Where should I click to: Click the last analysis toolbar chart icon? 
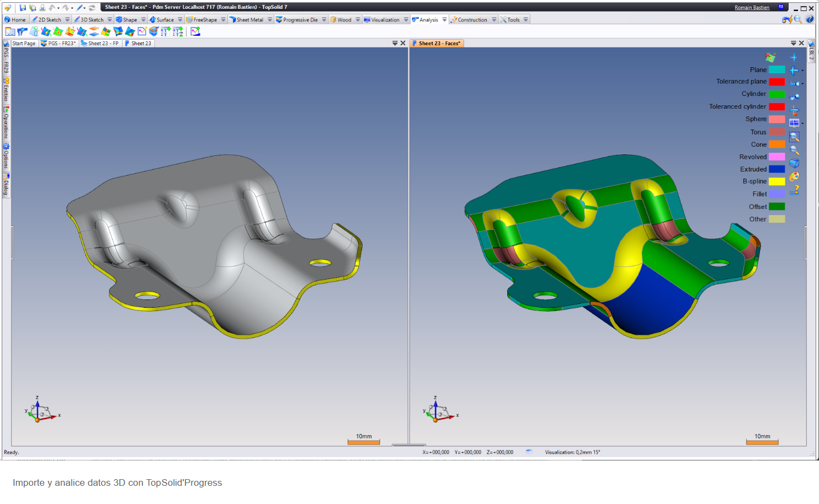(195, 31)
